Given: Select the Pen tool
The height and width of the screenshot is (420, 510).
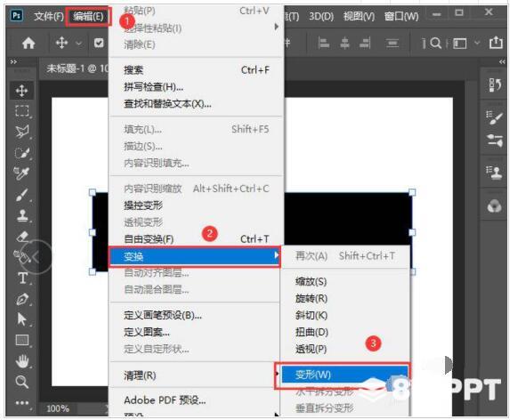Looking at the screenshot, I should pos(22,299).
